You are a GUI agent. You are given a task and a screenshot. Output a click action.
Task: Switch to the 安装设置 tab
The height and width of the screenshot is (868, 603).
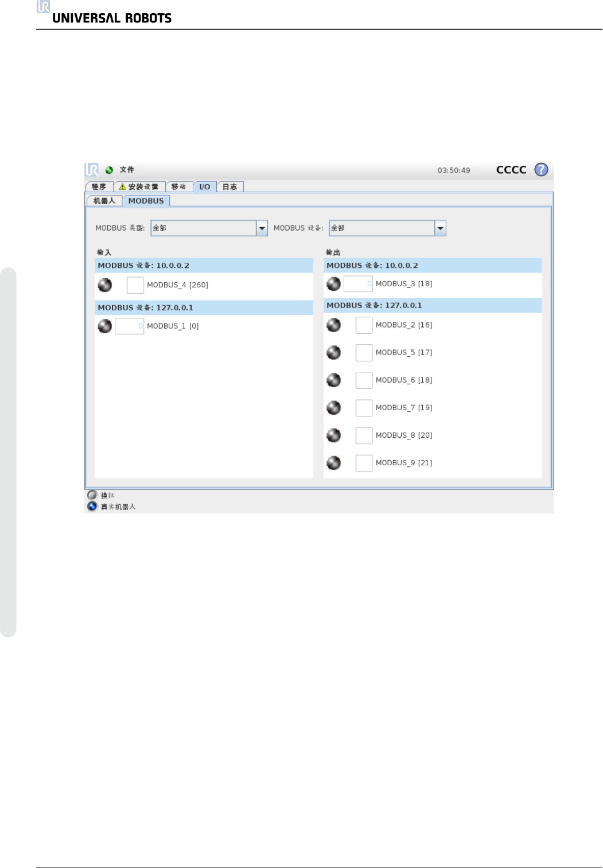[139, 187]
